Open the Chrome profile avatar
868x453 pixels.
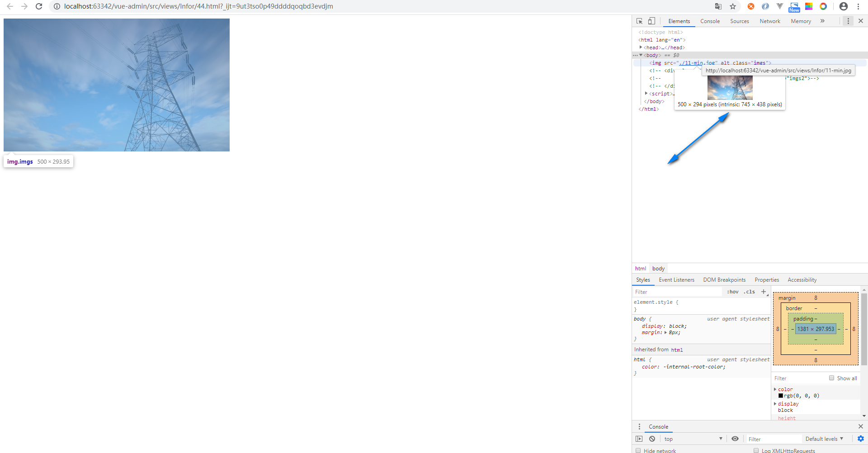click(x=844, y=6)
